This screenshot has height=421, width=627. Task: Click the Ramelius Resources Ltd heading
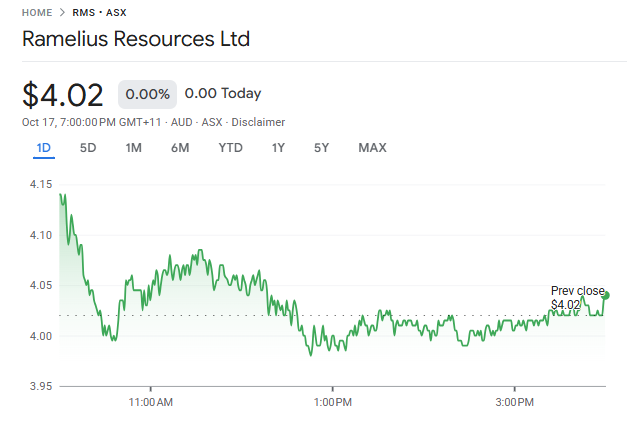(x=136, y=40)
